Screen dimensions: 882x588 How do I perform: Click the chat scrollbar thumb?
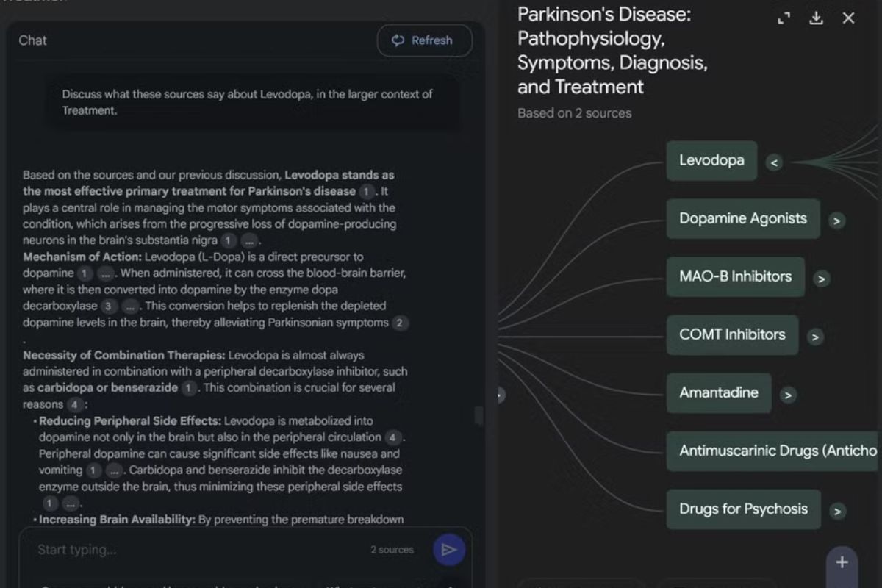click(x=479, y=416)
